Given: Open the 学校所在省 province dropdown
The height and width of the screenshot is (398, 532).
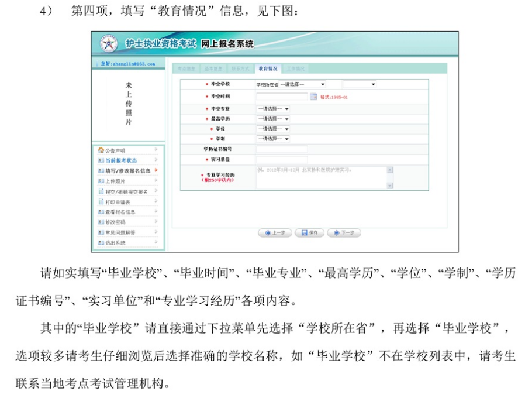Looking at the screenshot, I should pyautogui.click(x=303, y=85).
